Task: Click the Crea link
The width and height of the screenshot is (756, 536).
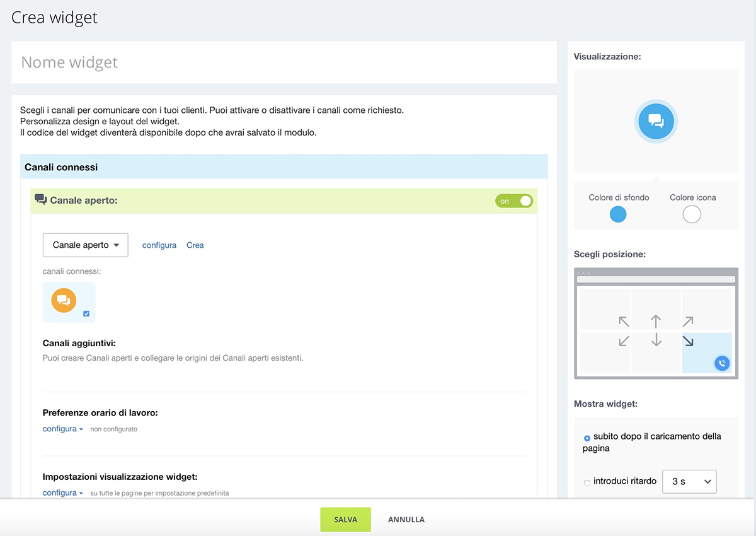Action: tap(195, 245)
